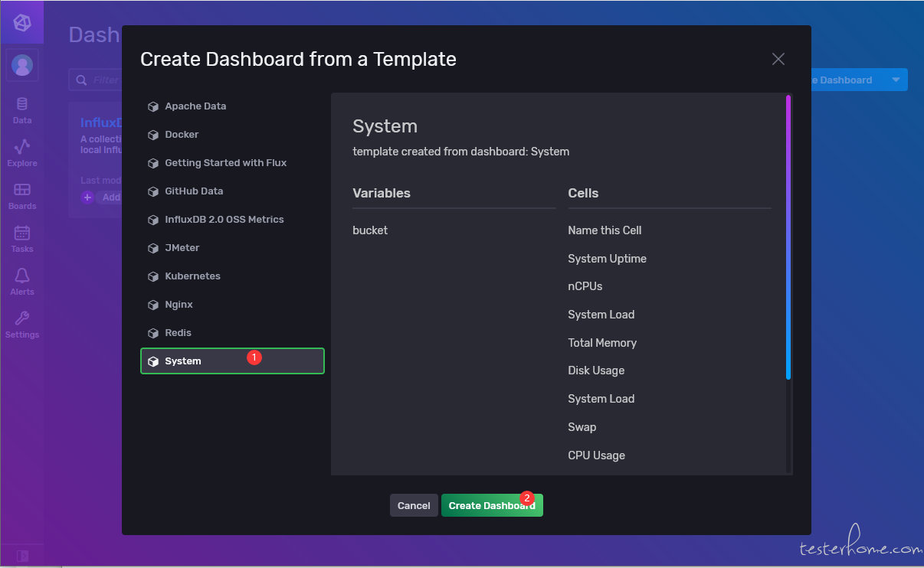Close the template dialog with X
924x568 pixels.
point(778,59)
